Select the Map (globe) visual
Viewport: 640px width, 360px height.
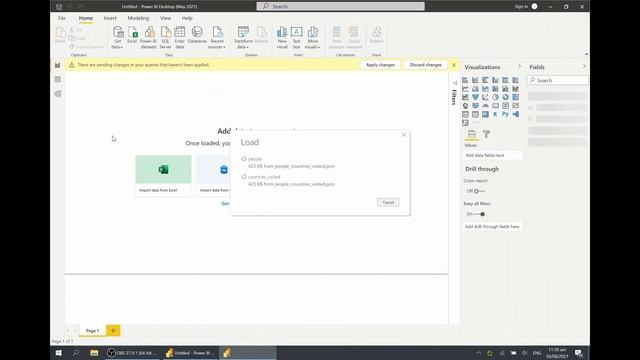tap(465, 106)
